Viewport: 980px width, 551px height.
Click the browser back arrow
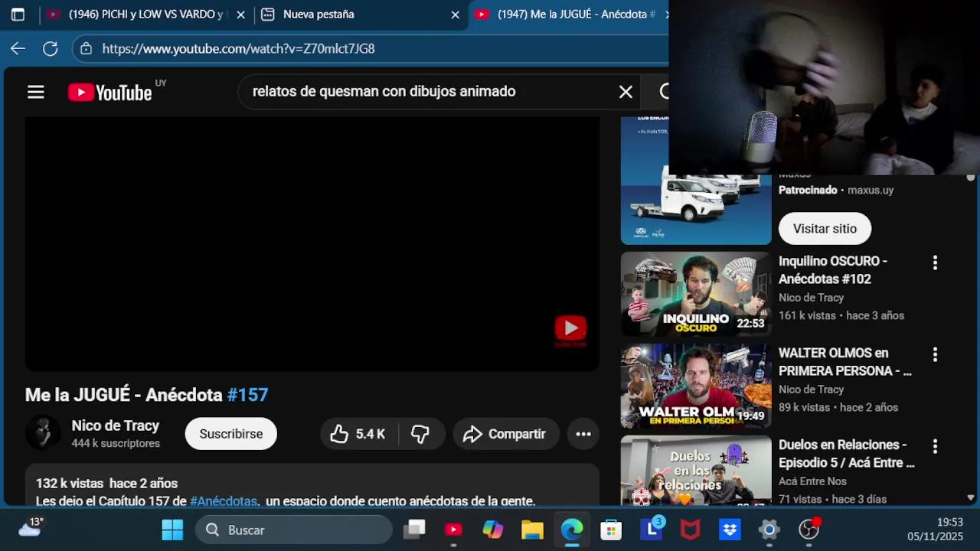click(x=18, y=48)
